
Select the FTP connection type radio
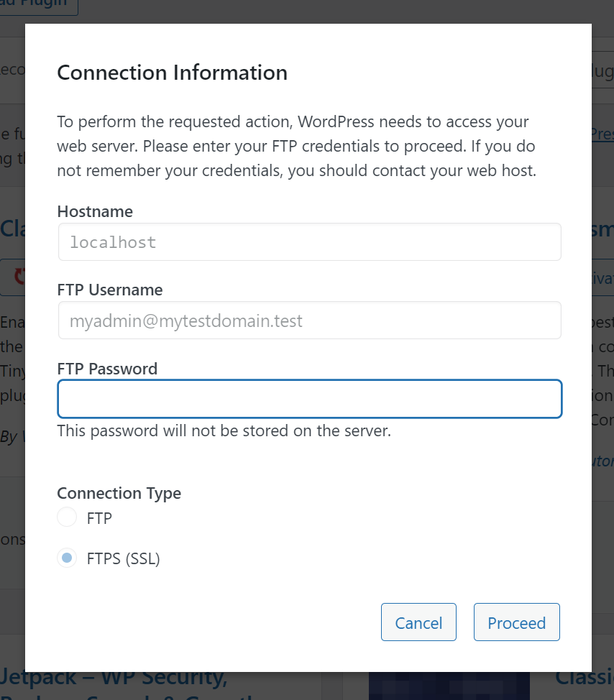[x=67, y=517]
